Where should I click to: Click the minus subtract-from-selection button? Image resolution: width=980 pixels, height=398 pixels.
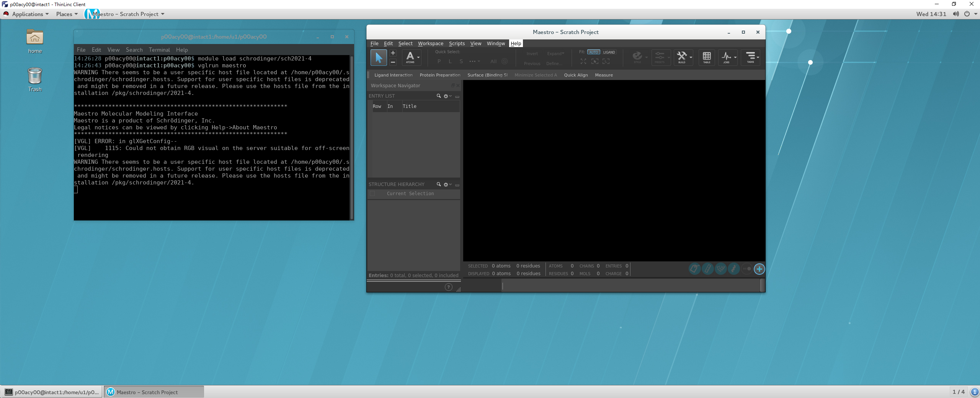click(x=393, y=62)
